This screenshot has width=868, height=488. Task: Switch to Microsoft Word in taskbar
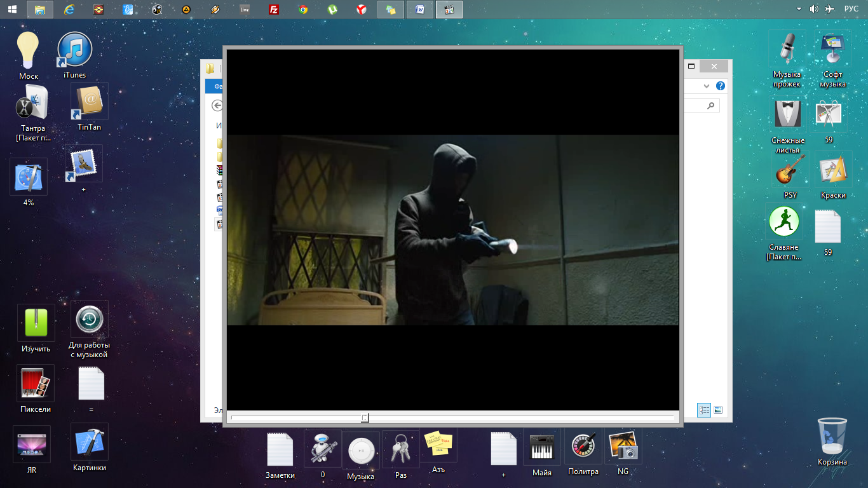pyautogui.click(x=420, y=10)
